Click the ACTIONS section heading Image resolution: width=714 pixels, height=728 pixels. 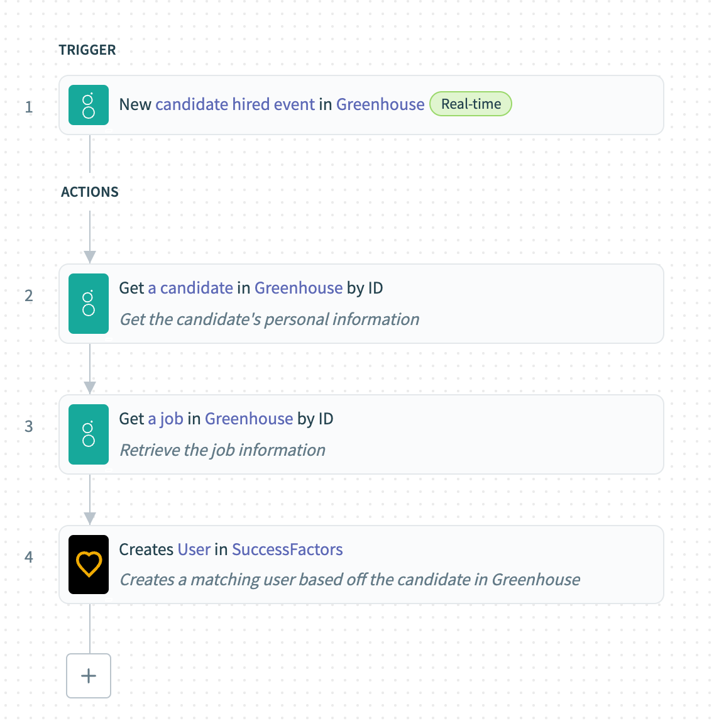tap(89, 192)
